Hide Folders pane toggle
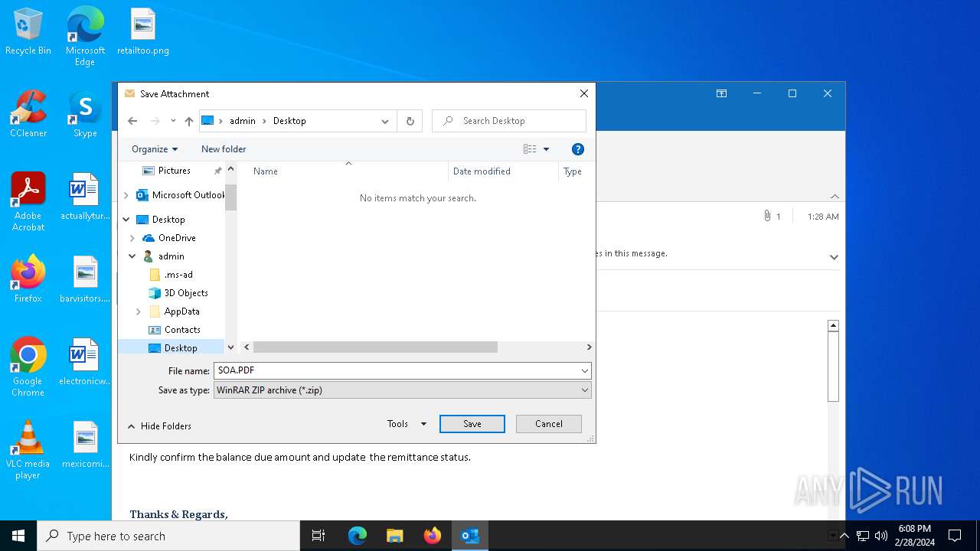980x551 pixels. (159, 426)
